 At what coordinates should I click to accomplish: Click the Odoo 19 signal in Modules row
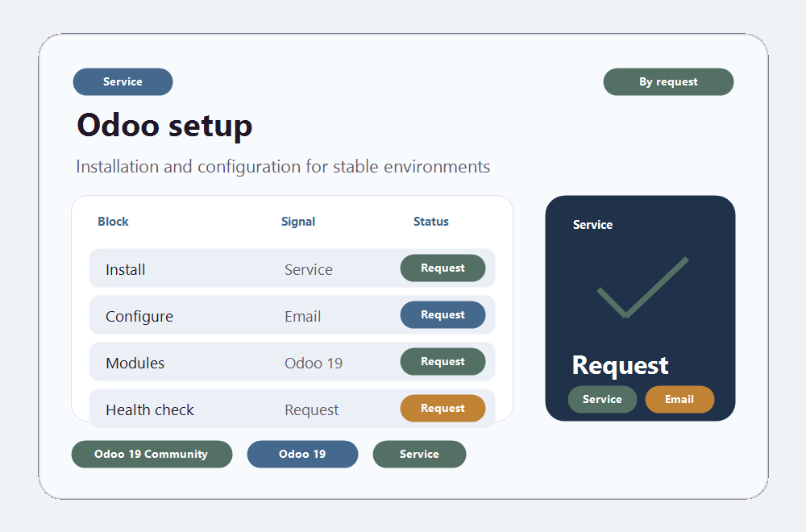314,363
